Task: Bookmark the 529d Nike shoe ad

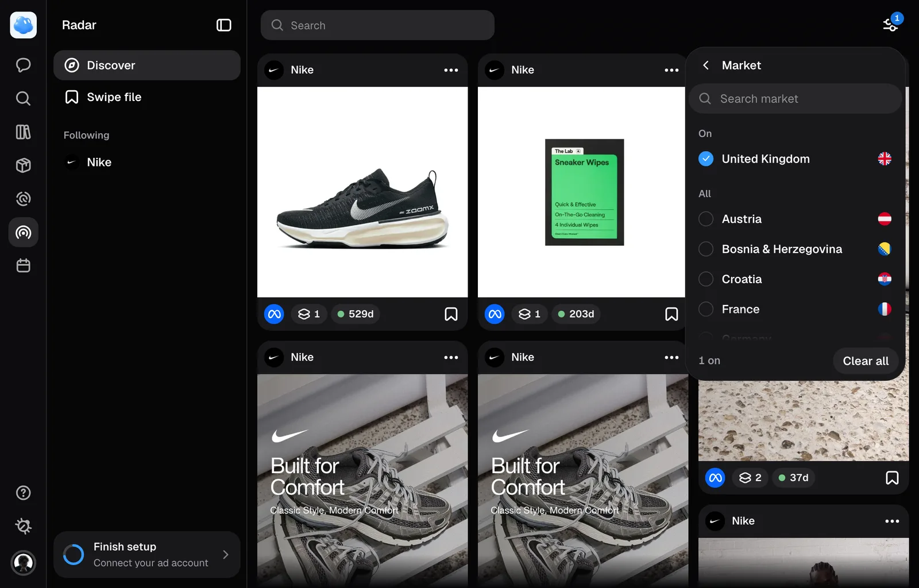Action: 451,314
